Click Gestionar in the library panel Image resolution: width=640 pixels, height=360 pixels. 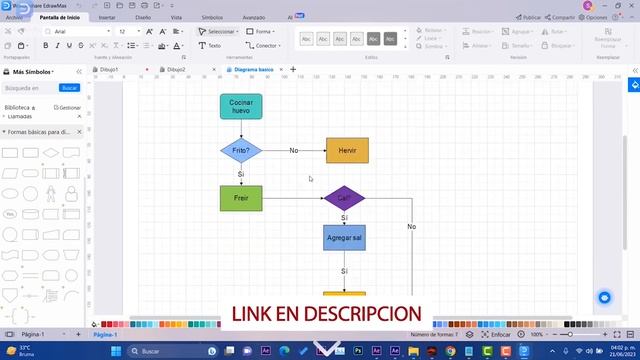tap(67, 108)
